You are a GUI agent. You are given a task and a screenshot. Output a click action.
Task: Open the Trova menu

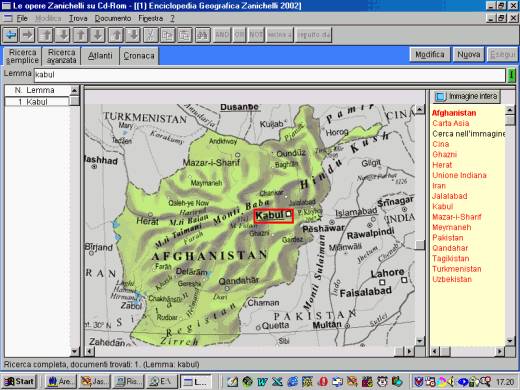click(78, 19)
